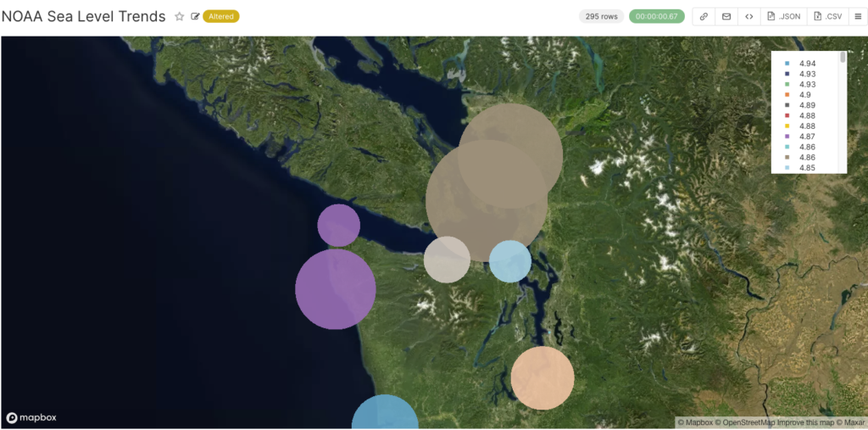This screenshot has width=868, height=430.
Task: Select the purple 4.87 legend swatch
Action: coord(787,136)
